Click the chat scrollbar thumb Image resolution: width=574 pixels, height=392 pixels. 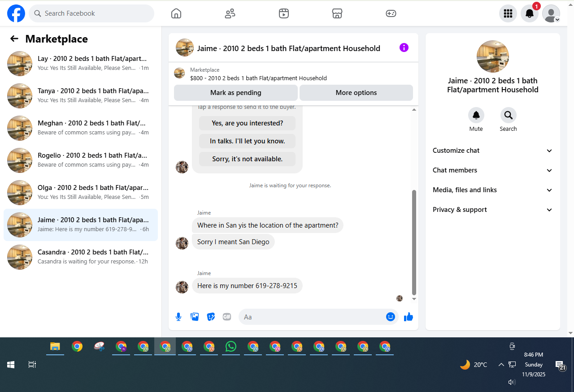[414, 242]
